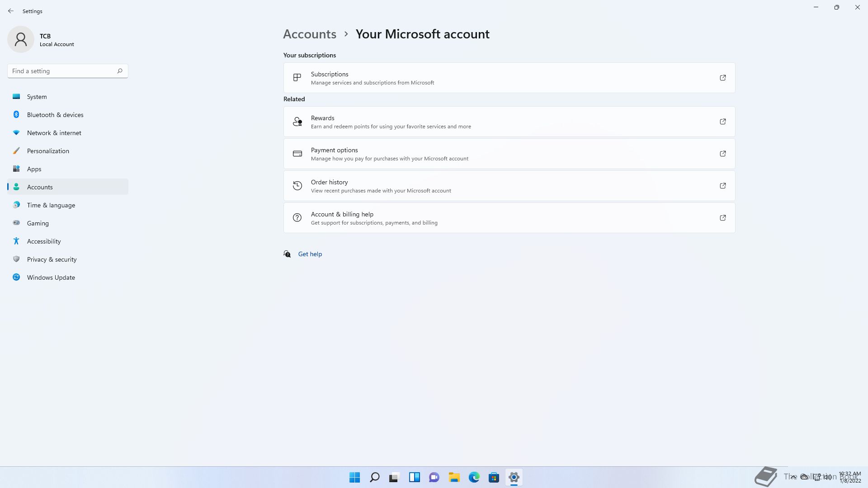Open Teams Chat from the taskbar
The image size is (868, 488).
tap(434, 477)
